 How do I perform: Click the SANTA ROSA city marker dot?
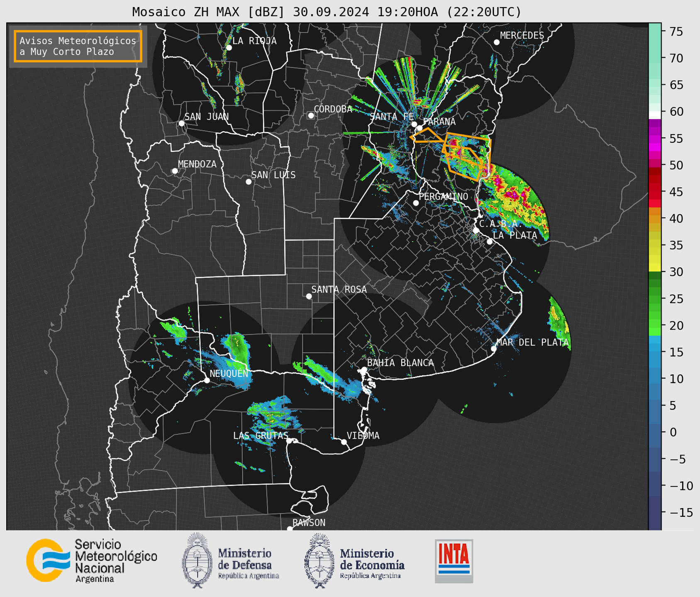coord(309,296)
